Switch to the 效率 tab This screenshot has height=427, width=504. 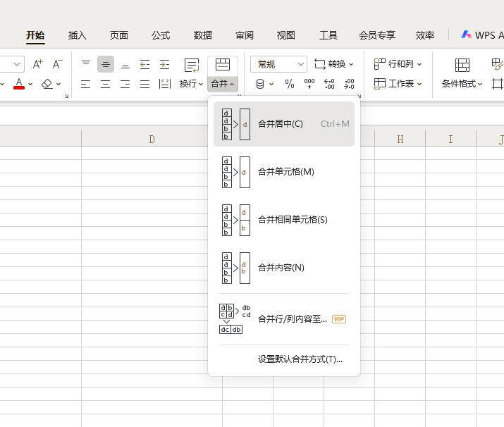(424, 35)
